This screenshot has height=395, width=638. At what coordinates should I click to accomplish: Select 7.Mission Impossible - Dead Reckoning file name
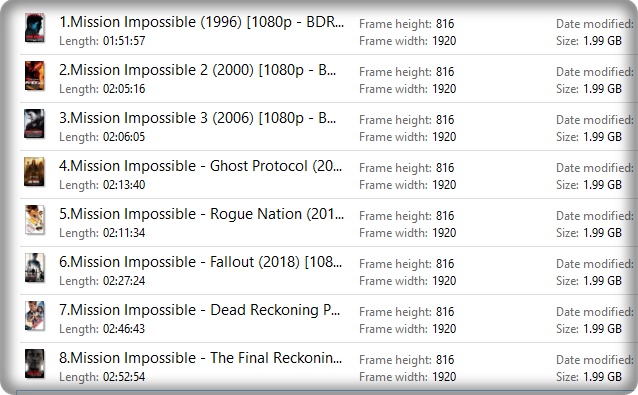click(199, 310)
